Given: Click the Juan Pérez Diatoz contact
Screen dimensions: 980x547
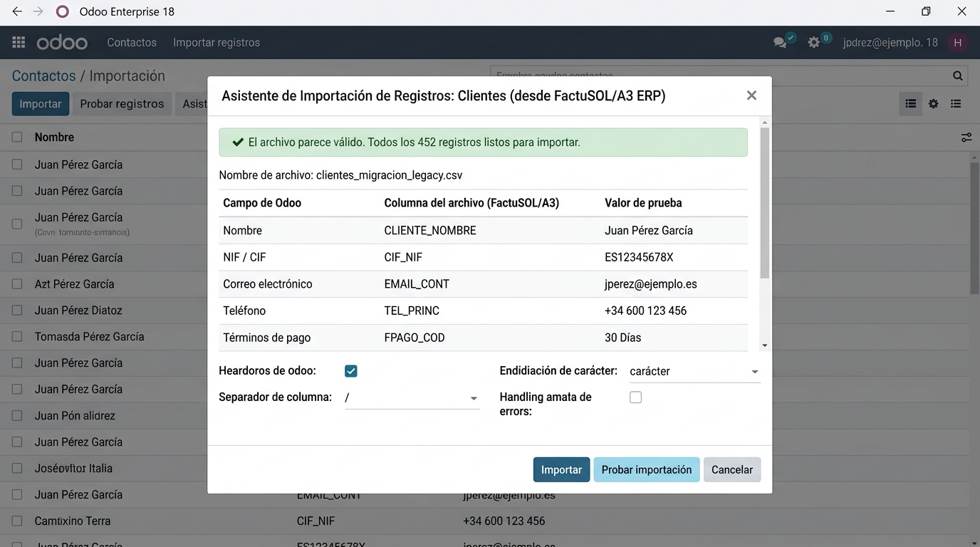Looking at the screenshot, I should click(78, 311).
